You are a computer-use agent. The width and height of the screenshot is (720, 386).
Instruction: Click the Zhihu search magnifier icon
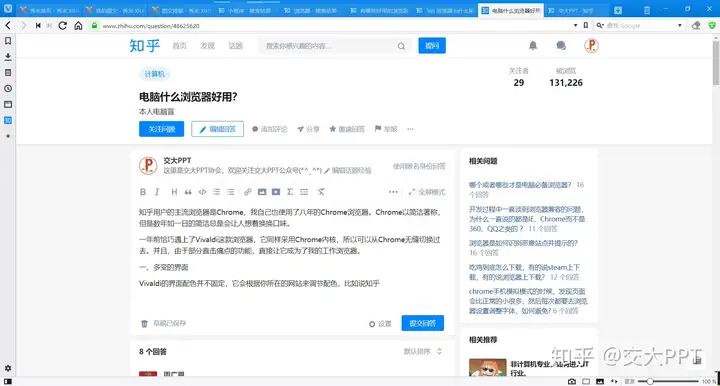(x=401, y=46)
